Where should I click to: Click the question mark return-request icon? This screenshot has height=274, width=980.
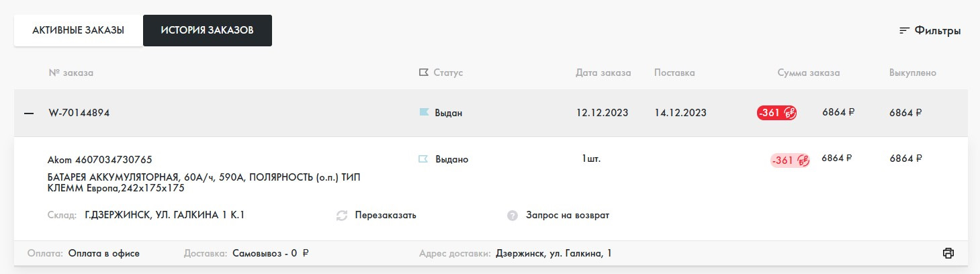coord(513,216)
